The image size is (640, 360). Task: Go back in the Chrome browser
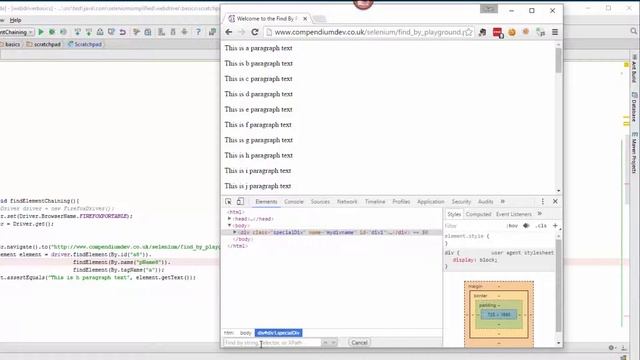(229, 32)
